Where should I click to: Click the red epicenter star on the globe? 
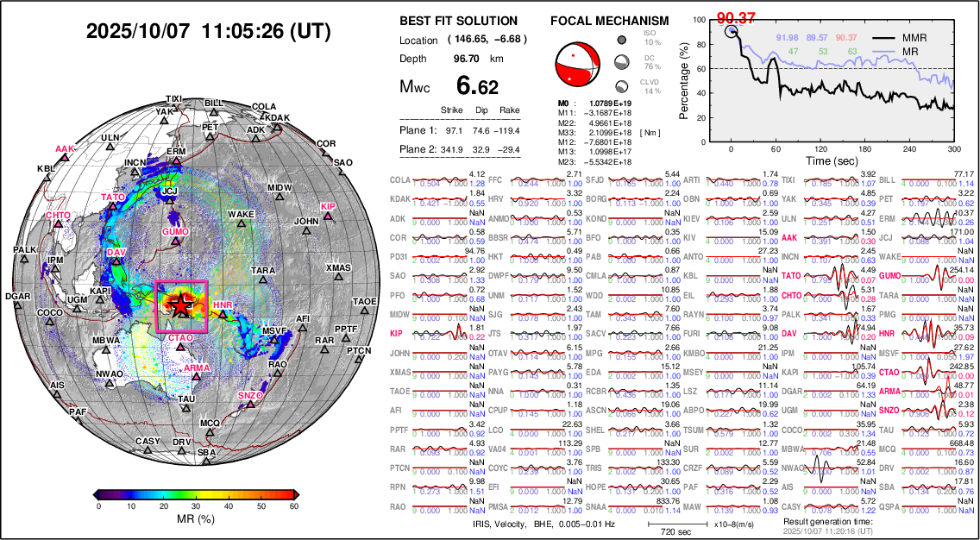[x=180, y=304]
